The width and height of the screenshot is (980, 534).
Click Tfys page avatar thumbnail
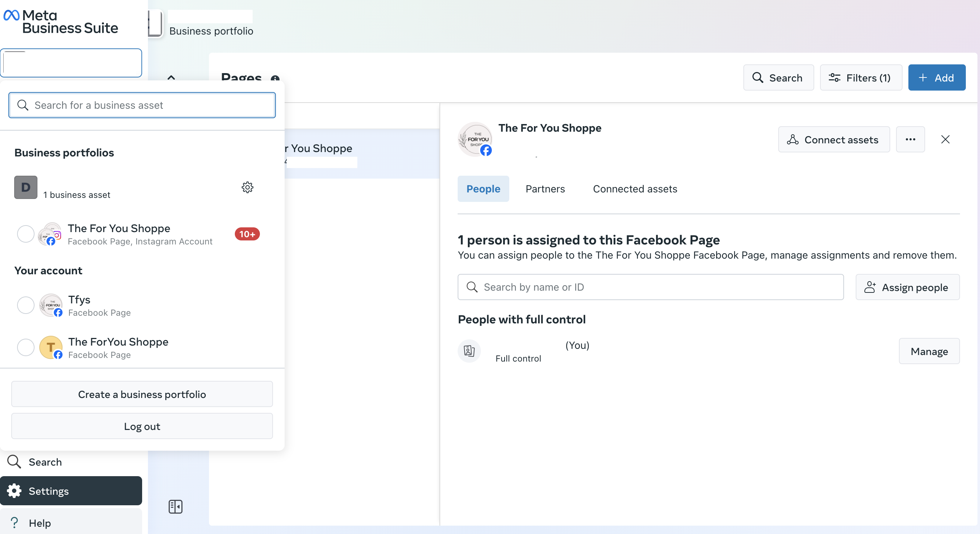click(51, 305)
